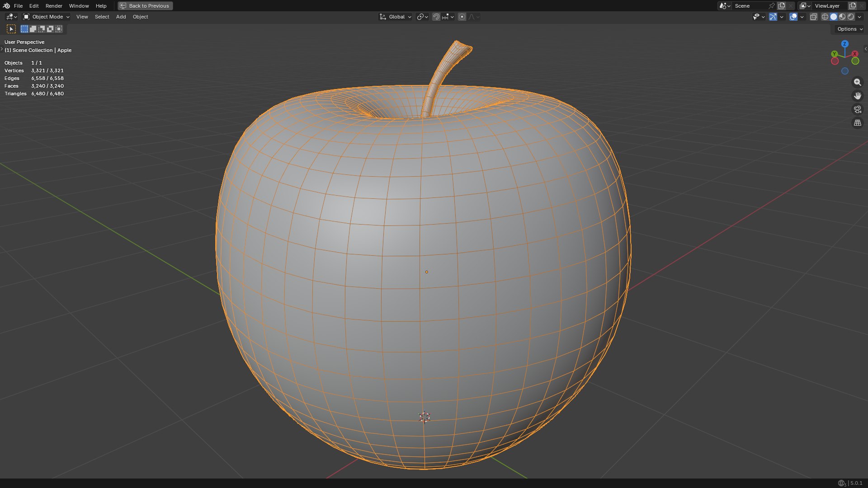Switch to Solid viewport shading
This screenshot has width=868, height=488.
(834, 17)
